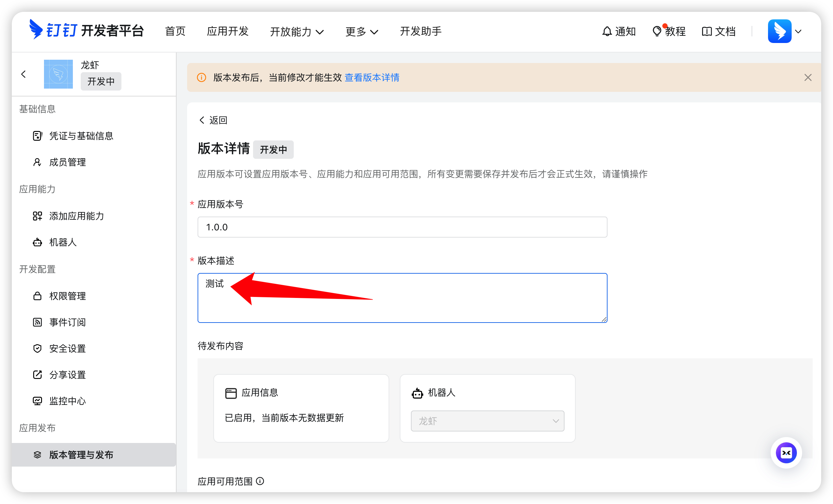833x504 pixels.
Task: Click the 查看版本详情 link
Action: tap(372, 77)
